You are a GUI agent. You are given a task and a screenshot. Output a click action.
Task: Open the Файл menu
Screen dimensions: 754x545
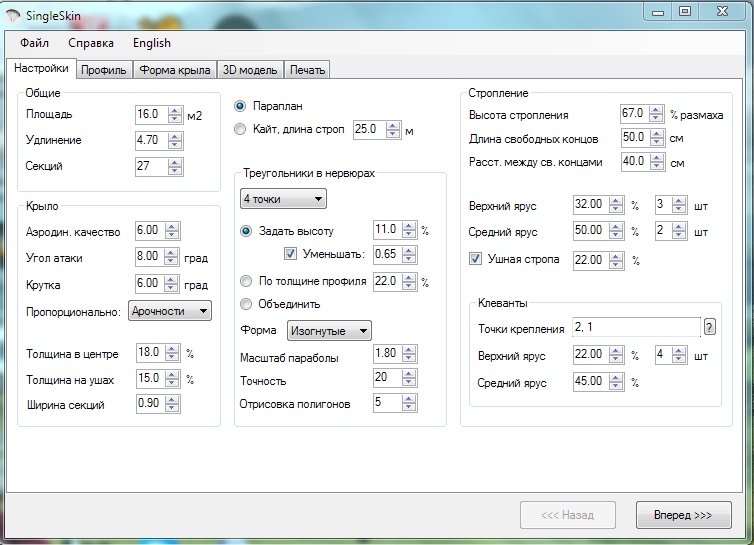click(34, 43)
